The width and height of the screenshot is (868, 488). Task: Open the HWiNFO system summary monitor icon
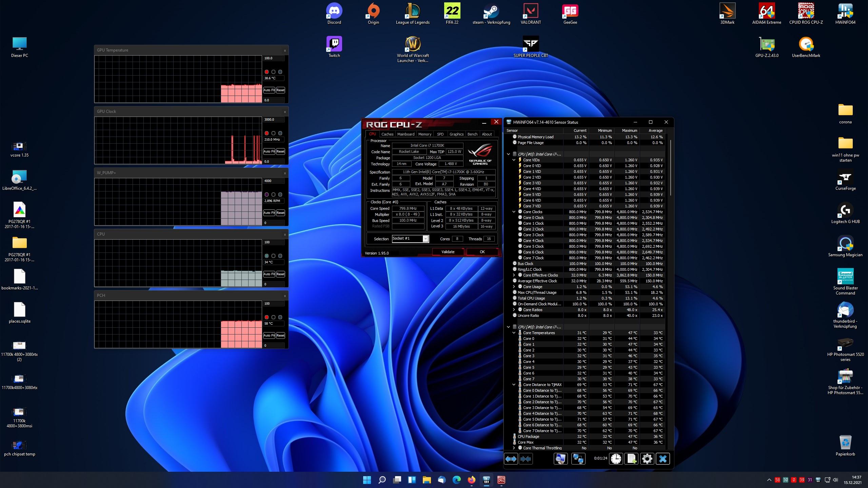(x=560, y=459)
